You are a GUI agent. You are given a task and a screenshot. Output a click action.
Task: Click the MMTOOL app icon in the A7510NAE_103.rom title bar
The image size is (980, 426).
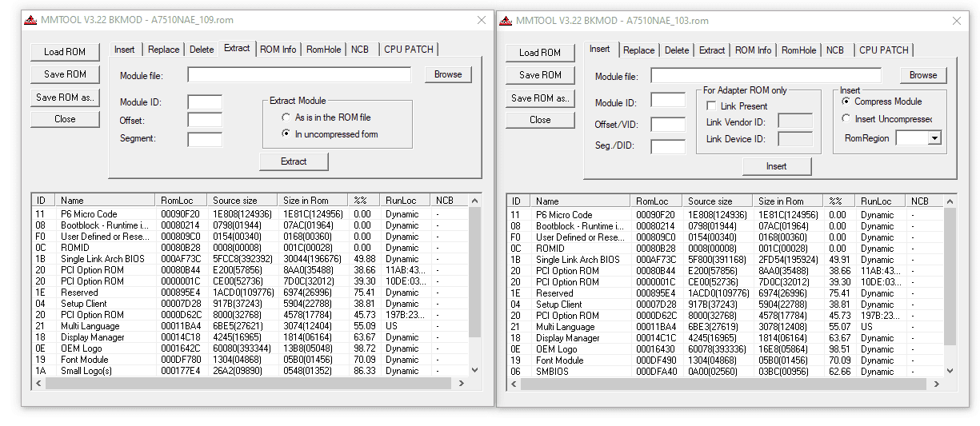(x=505, y=21)
